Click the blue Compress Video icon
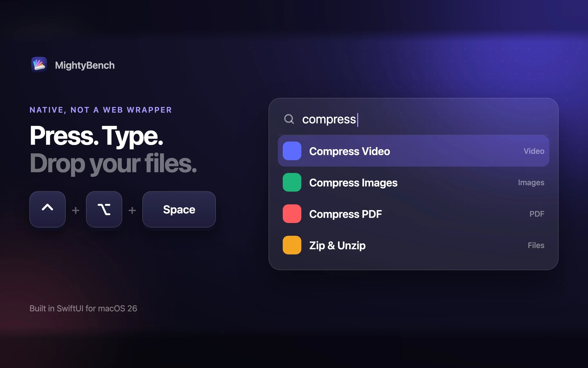 292,151
